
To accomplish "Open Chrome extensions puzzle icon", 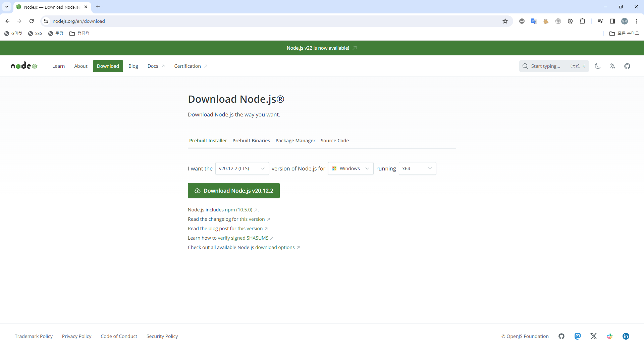I will (x=582, y=21).
